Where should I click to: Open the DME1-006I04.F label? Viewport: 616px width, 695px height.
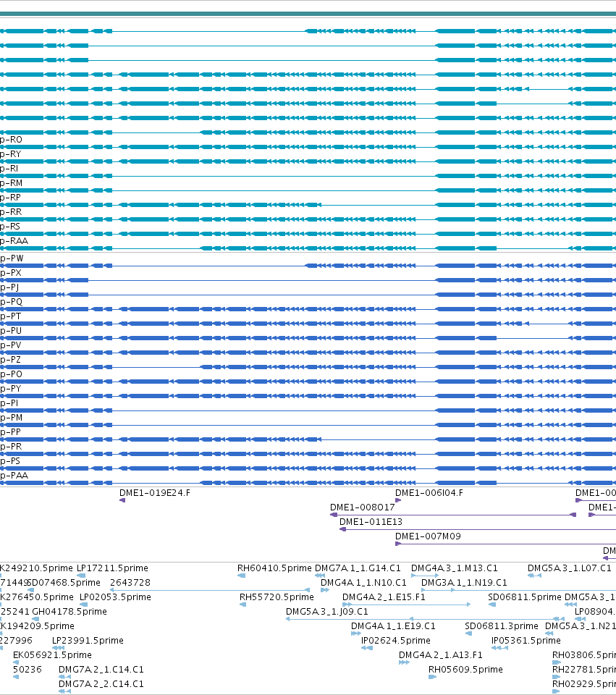coord(429,493)
